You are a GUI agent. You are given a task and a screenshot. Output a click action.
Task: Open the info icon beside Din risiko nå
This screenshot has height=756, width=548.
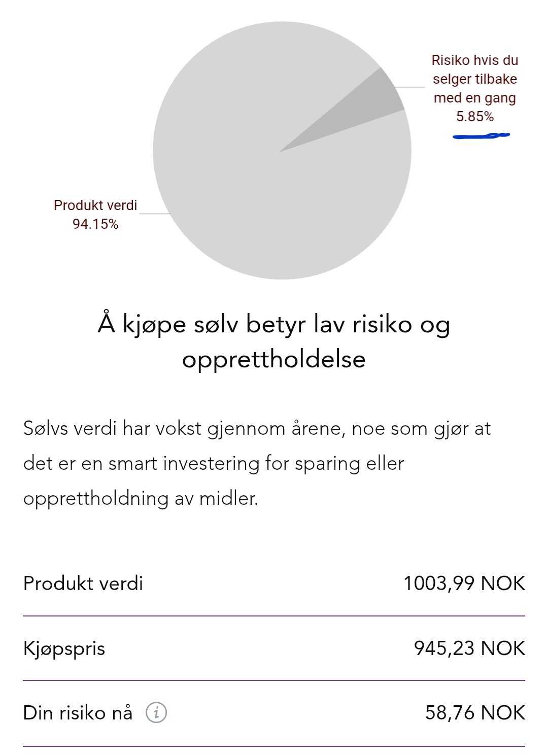click(156, 713)
